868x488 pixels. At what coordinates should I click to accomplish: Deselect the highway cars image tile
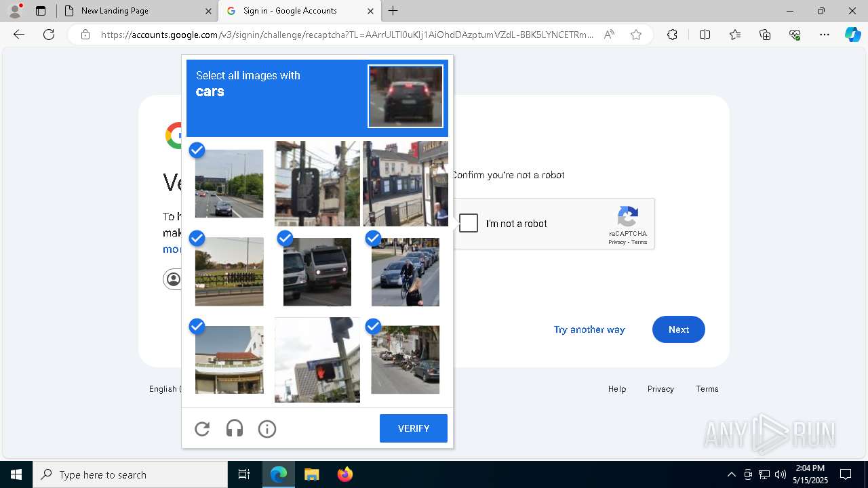coord(229,184)
